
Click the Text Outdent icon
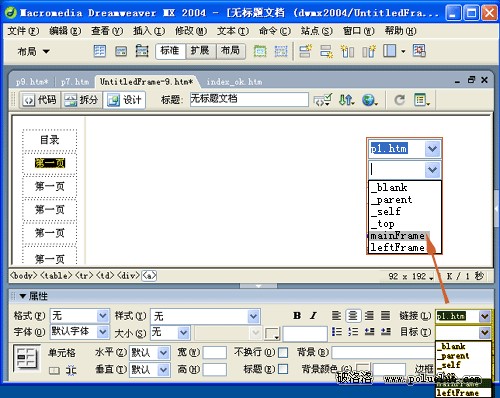pyautogui.click(x=369, y=332)
